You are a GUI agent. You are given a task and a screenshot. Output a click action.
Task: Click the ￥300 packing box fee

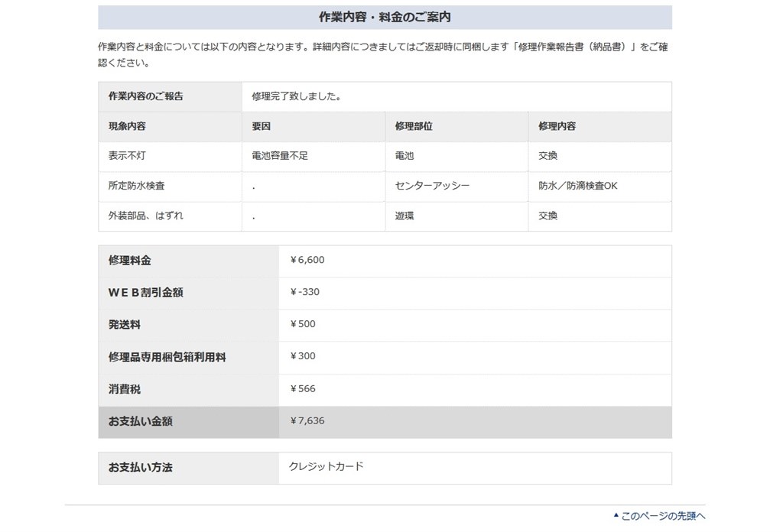pyautogui.click(x=302, y=356)
